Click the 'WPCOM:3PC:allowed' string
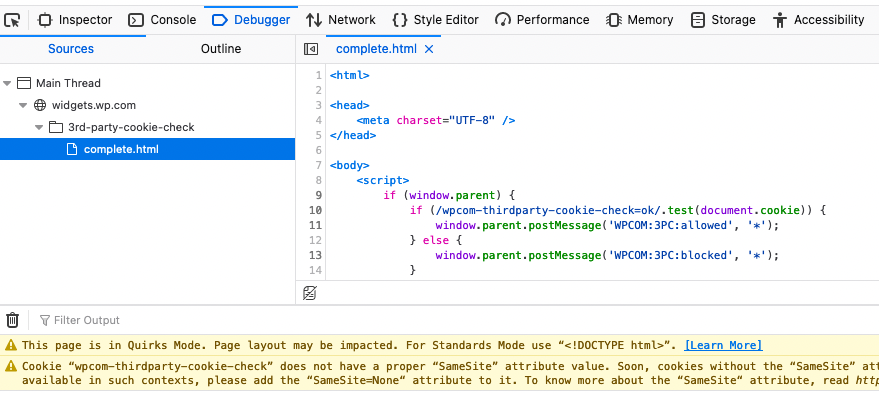The image size is (879, 393). click(x=672, y=225)
